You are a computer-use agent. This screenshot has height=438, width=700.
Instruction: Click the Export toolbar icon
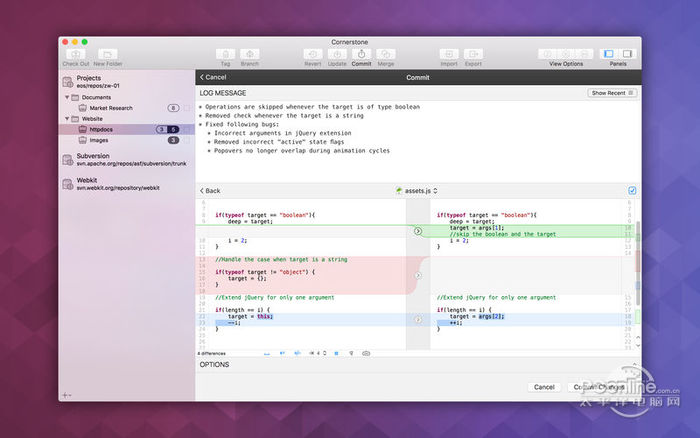(473, 54)
